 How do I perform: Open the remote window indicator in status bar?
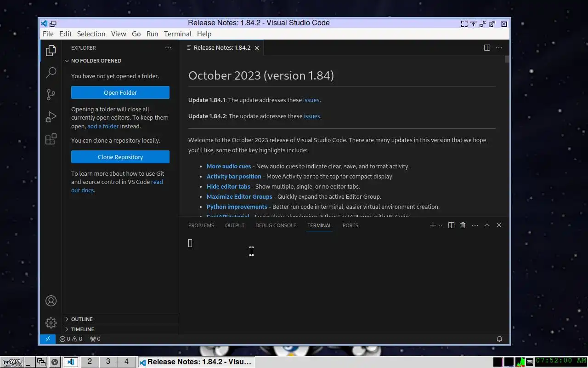point(47,339)
